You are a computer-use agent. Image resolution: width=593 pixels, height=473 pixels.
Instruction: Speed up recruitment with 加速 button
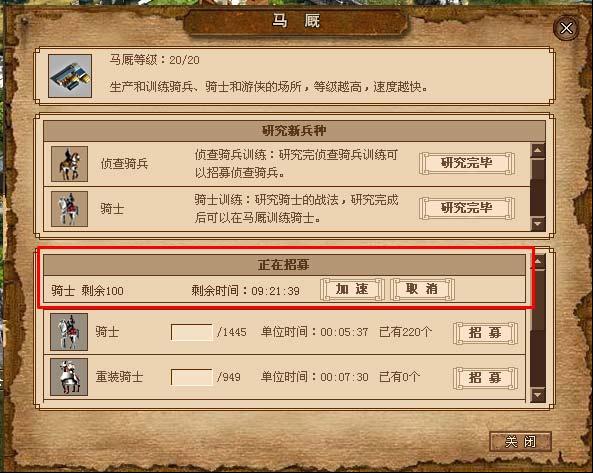tap(352, 289)
